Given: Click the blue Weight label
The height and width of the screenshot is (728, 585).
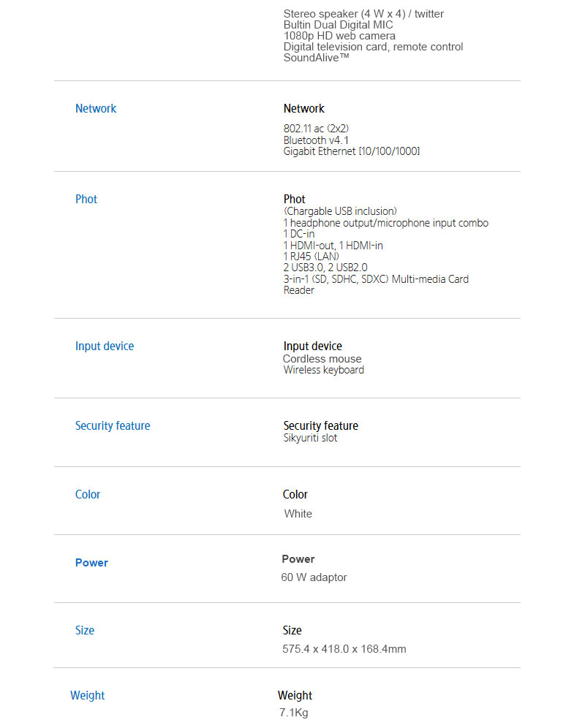Looking at the screenshot, I should [x=88, y=695].
